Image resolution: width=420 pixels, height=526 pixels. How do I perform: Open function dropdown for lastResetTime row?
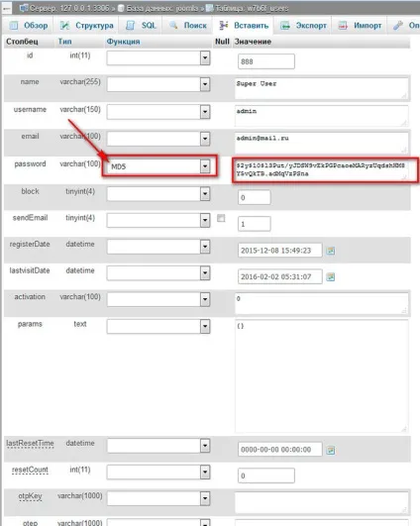click(158, 446)
